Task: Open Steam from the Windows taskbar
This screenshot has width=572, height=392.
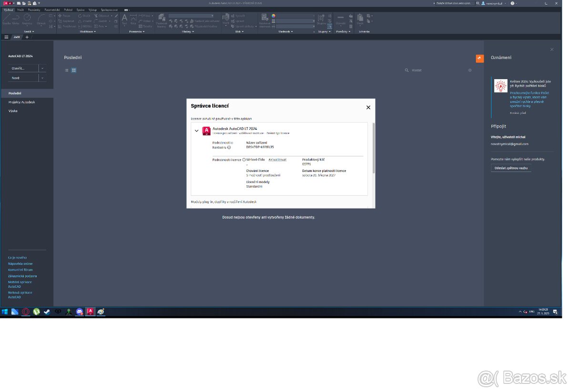Action: [x=47, y=312]
